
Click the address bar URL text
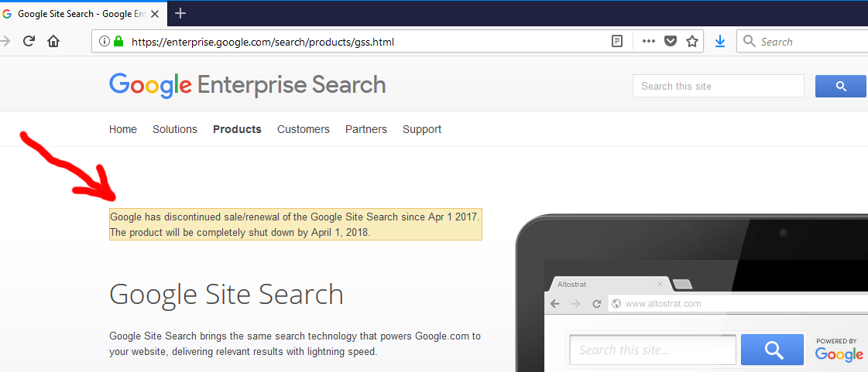click(262, 42)
